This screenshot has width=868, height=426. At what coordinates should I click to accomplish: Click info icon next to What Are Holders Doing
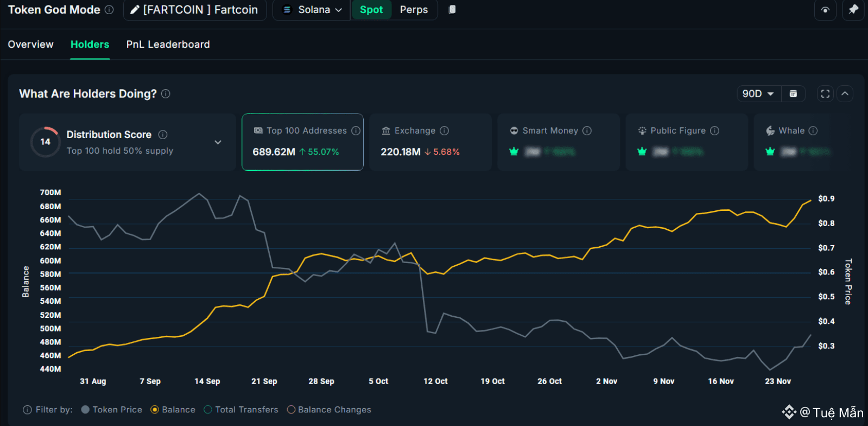click(x=166, y=94)
